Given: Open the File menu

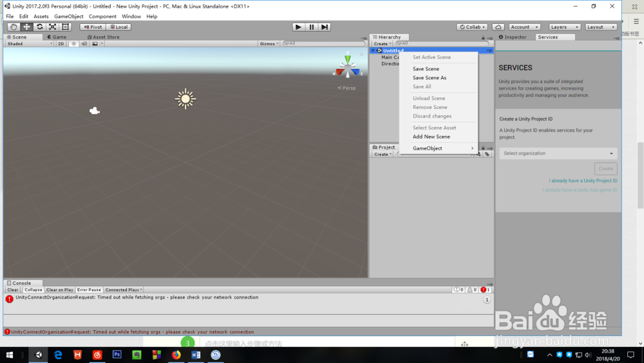Looking at the screenshot, I should point(10,17).
